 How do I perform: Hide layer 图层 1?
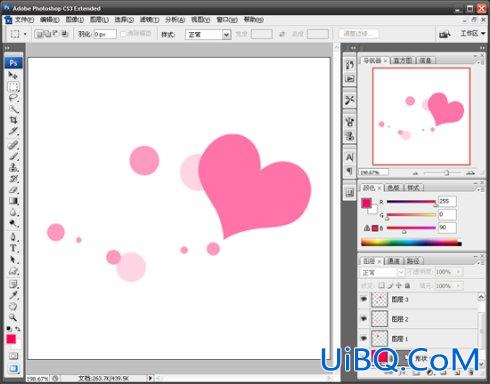(x=364, y=338)
